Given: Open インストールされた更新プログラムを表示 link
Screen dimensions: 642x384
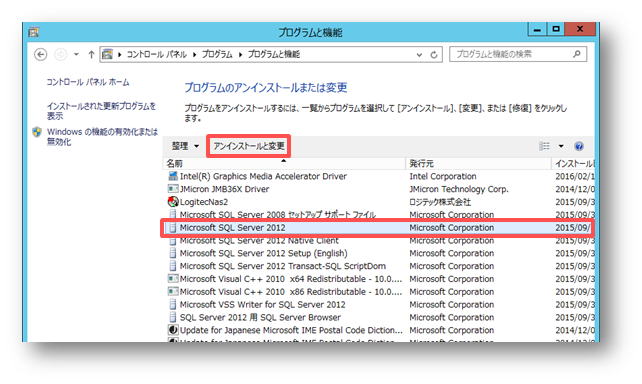Looking at the screenshot, I should 101,111.
